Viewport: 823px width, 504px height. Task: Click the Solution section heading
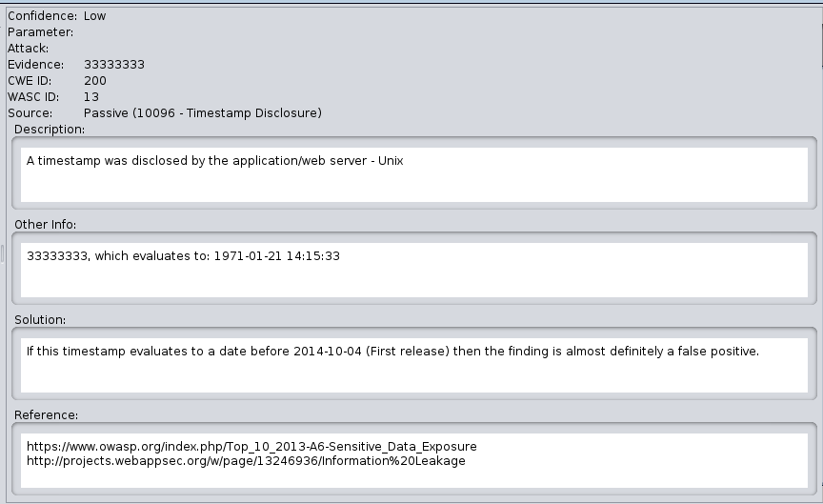point(40,320)
